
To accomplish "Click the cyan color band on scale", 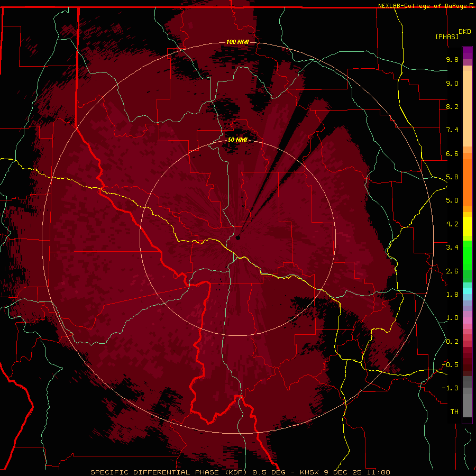I will (467, 290).
